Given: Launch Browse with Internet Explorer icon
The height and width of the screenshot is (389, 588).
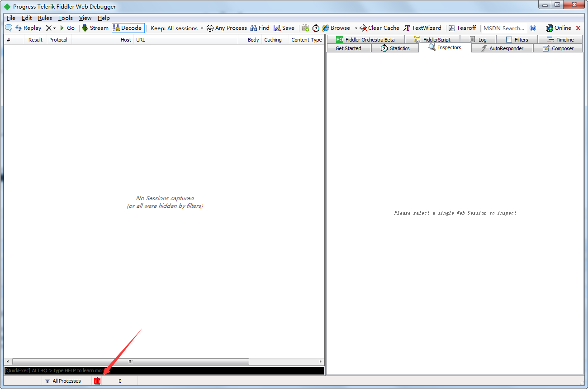Looking at the screenshot, I should (336, 28).
